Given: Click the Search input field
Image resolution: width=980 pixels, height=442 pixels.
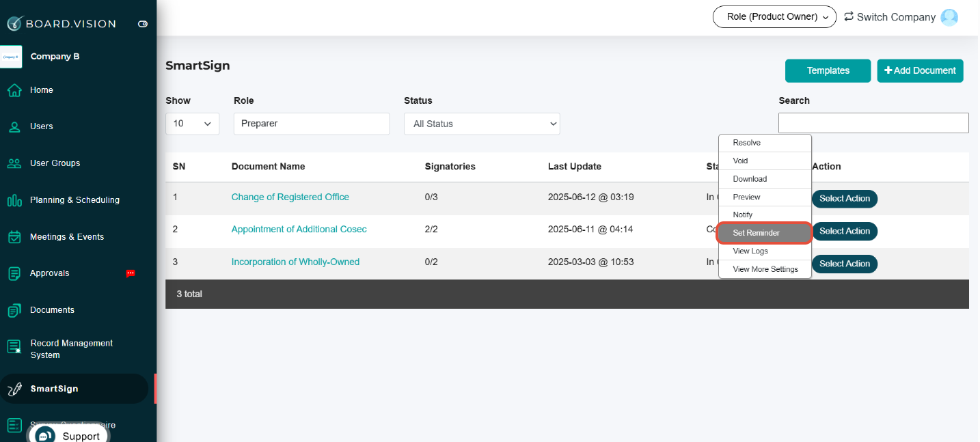Looking at the screenshot, I should coord(873,123).
